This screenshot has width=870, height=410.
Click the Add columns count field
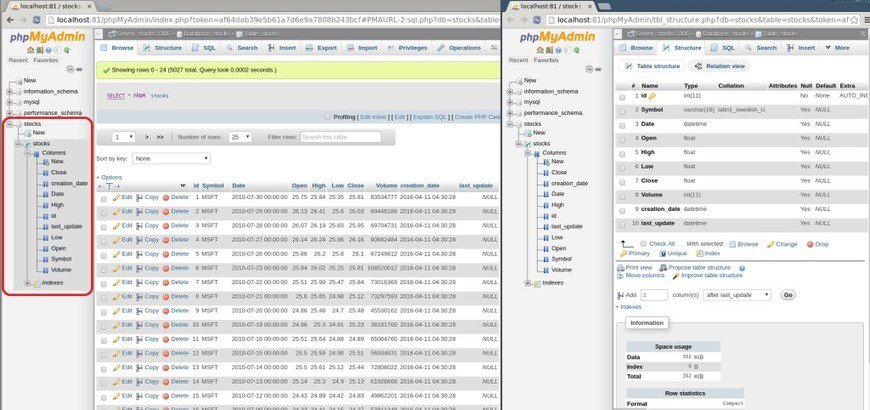click(x=654, y=295)
